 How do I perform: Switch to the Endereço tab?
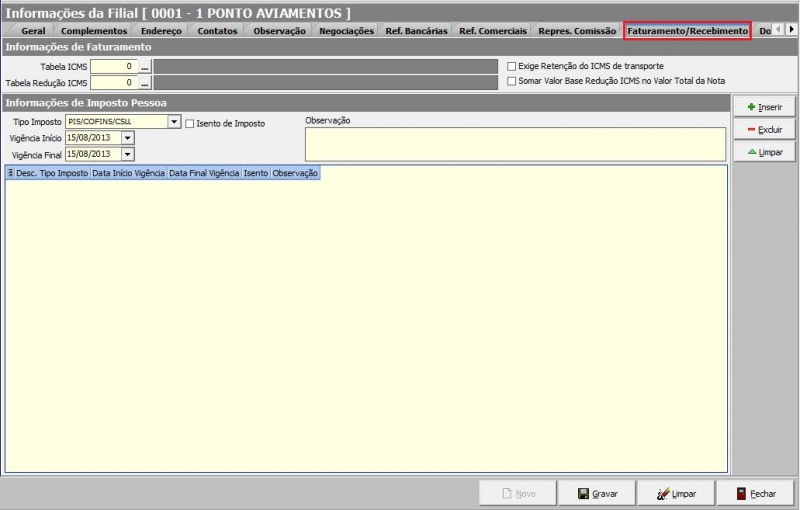[x=161, y=31]
